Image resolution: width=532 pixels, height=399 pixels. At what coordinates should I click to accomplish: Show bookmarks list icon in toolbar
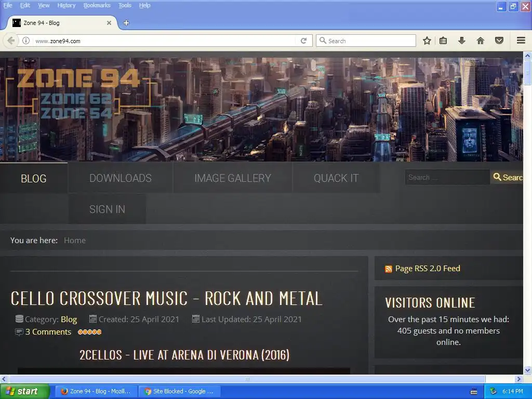click(443, 41)
